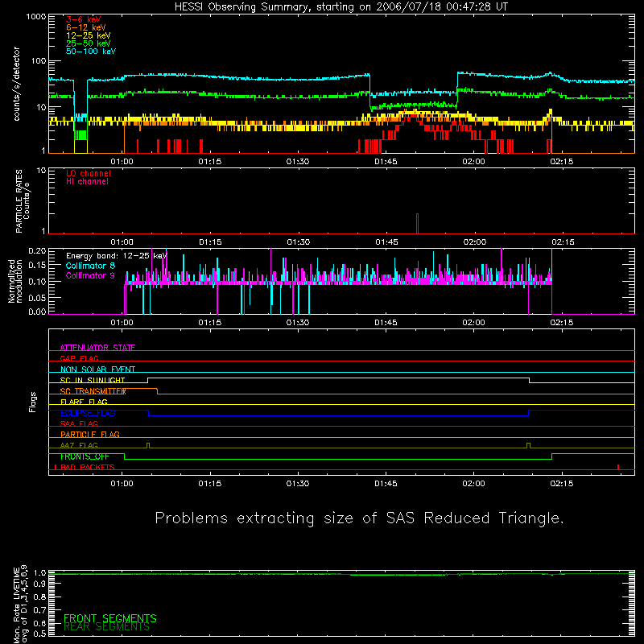Click the 01:00 tick label under counts plot
This screenshot has height=644, width=644.
pos(122,162)
